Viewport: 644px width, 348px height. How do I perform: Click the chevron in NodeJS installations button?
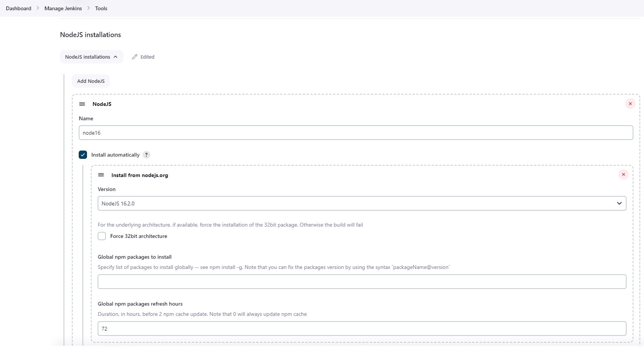(116, 57)
